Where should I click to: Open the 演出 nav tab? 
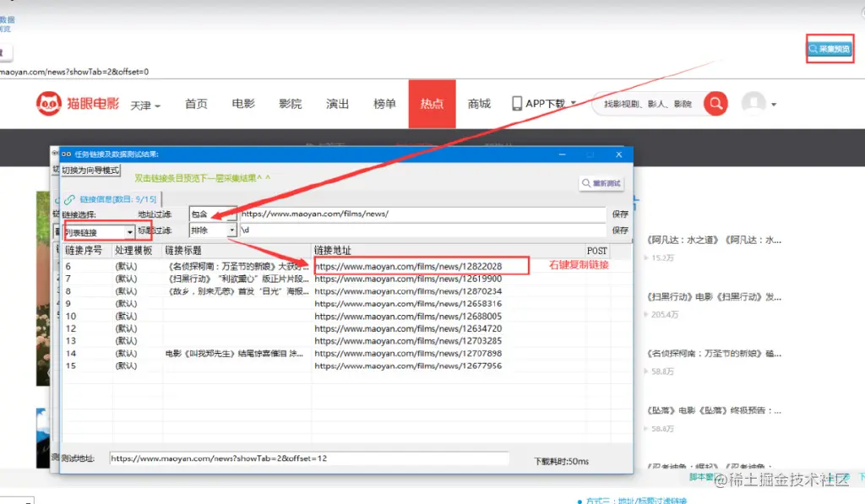337,104
